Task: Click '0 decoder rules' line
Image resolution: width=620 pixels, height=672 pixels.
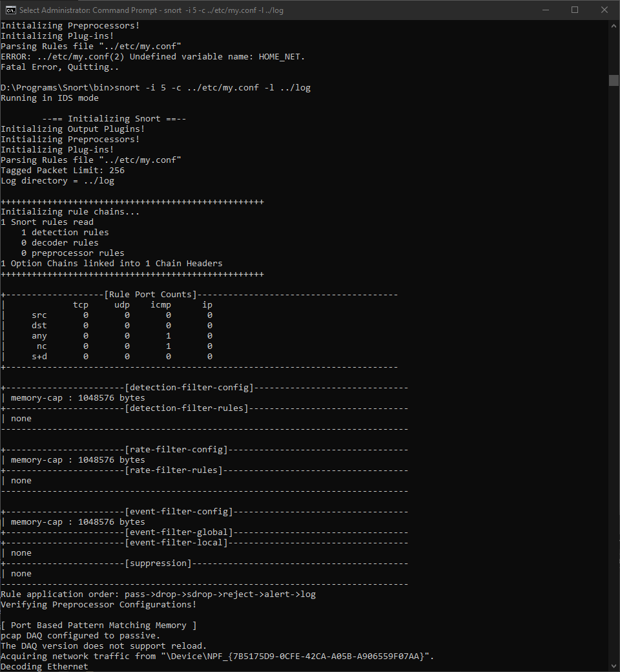Action: click(60, 242)
